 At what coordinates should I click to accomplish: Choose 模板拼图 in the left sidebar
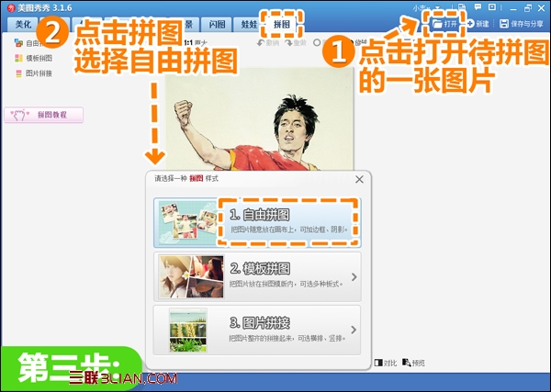pyautogui.click(x=34, y=58)
